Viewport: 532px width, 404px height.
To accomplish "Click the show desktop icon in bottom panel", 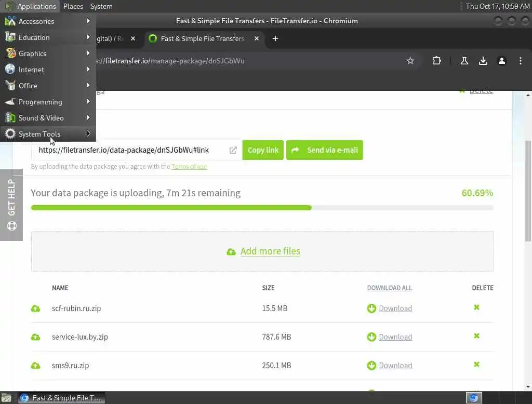I will (6, 398).
